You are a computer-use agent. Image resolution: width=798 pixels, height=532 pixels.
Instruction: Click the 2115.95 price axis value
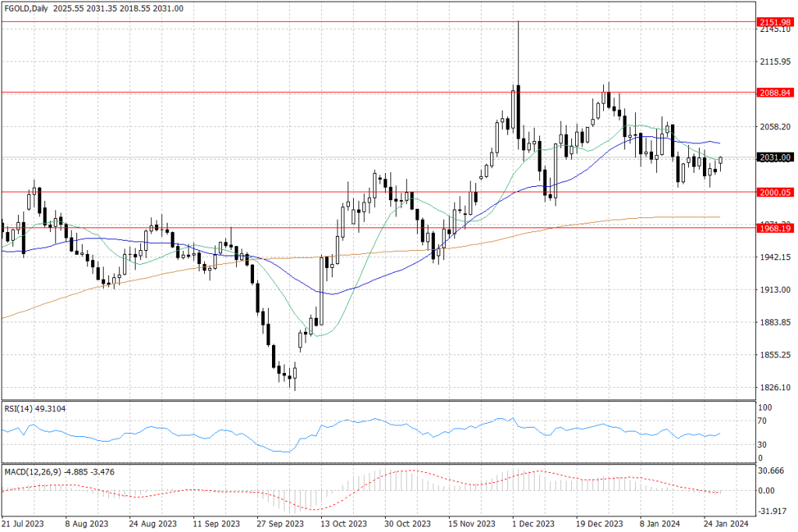pos(773,61)
